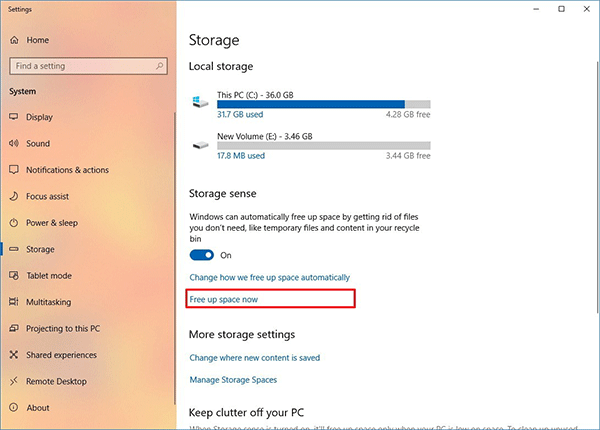The image size is (600, 430).
Task: Click the Power & sleep icon
Action: point(14,222)
